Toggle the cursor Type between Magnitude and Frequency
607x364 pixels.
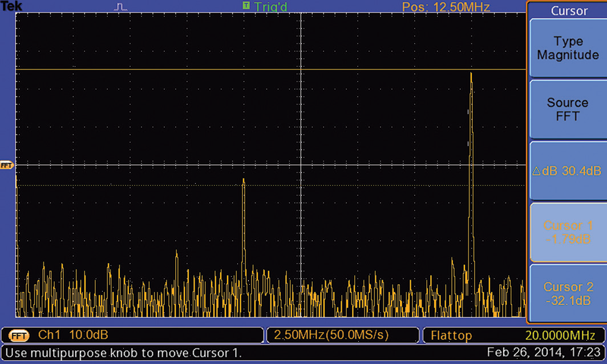pyautogui.click(x=568, y=48)
